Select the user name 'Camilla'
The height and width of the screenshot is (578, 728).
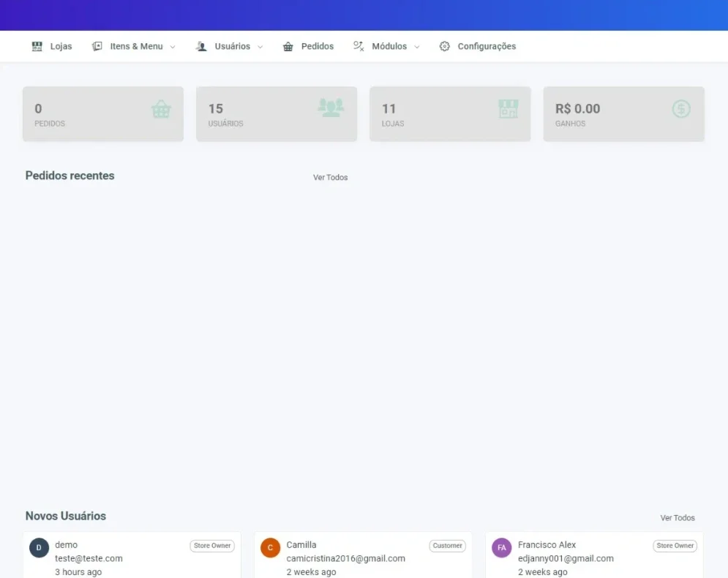click(x=301, y=544)
